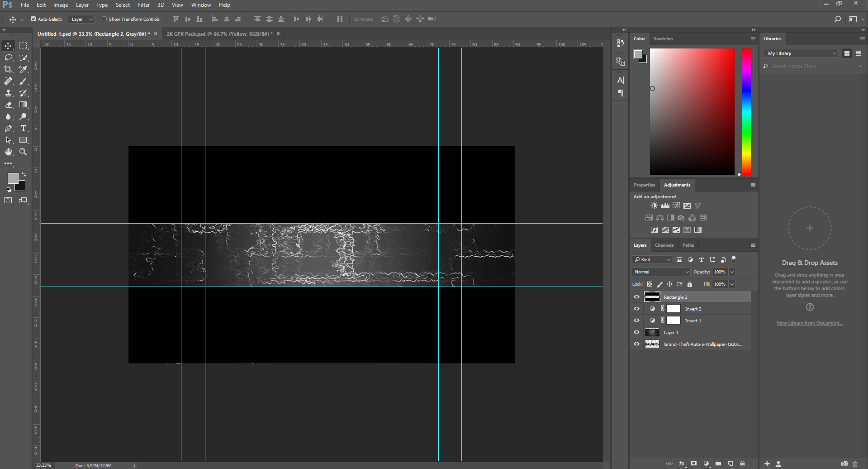Select the Move tool
This screenshot has height=469, width=868.
click(x=8, y=46)
